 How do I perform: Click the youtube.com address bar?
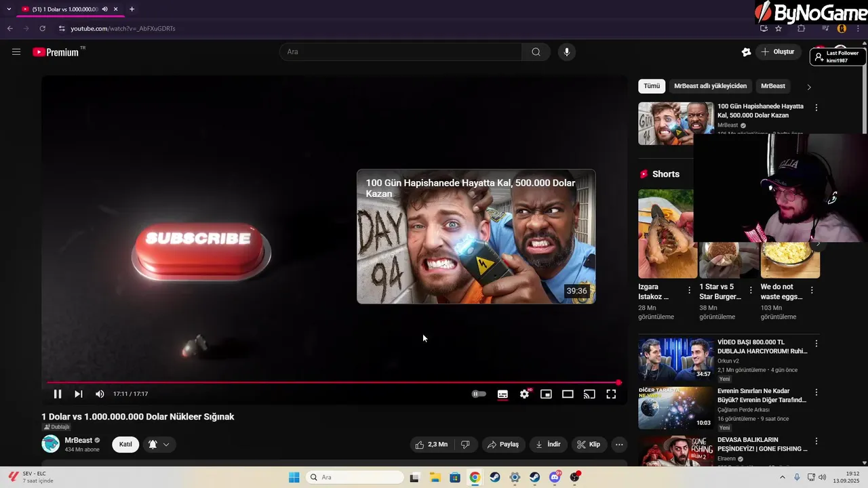click(x=123, y=28)
